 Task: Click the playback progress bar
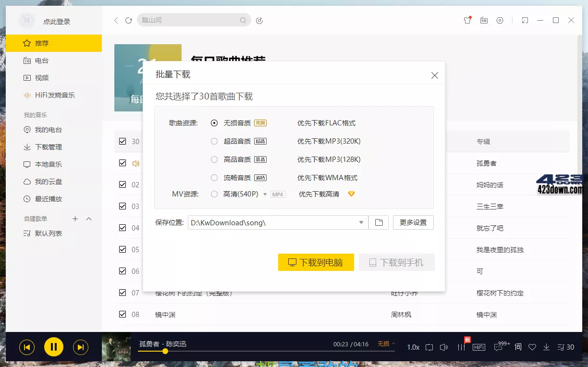tap(240, 351)
